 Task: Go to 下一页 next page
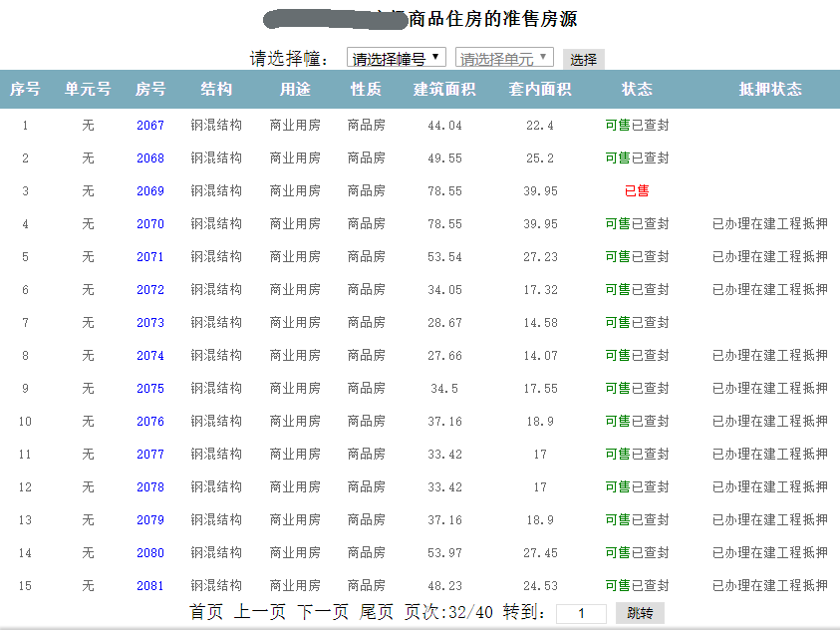click(x=323, y=612)
